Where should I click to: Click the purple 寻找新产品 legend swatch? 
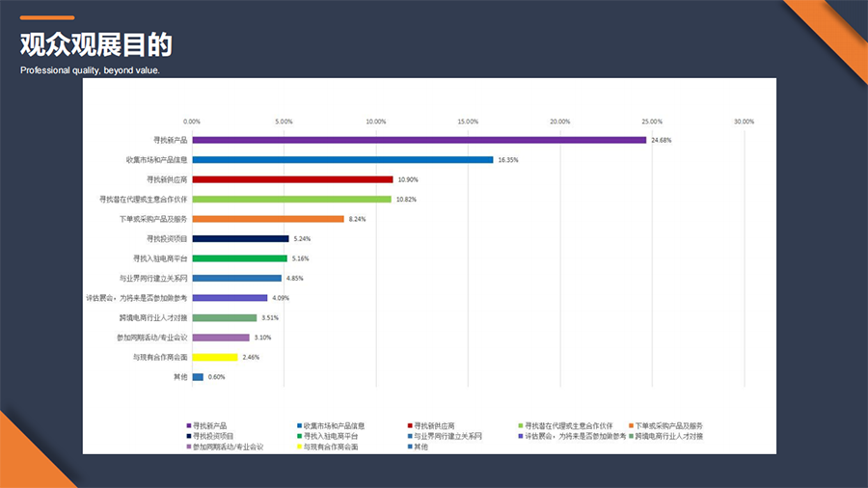click(188, 425)
